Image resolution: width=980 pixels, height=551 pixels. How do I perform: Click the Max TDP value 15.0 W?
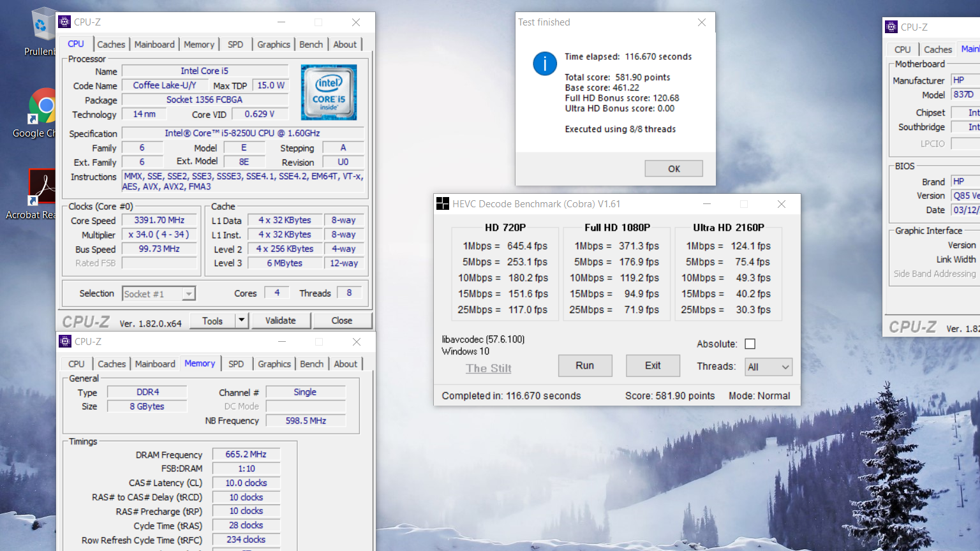click(x=271, y=85)
